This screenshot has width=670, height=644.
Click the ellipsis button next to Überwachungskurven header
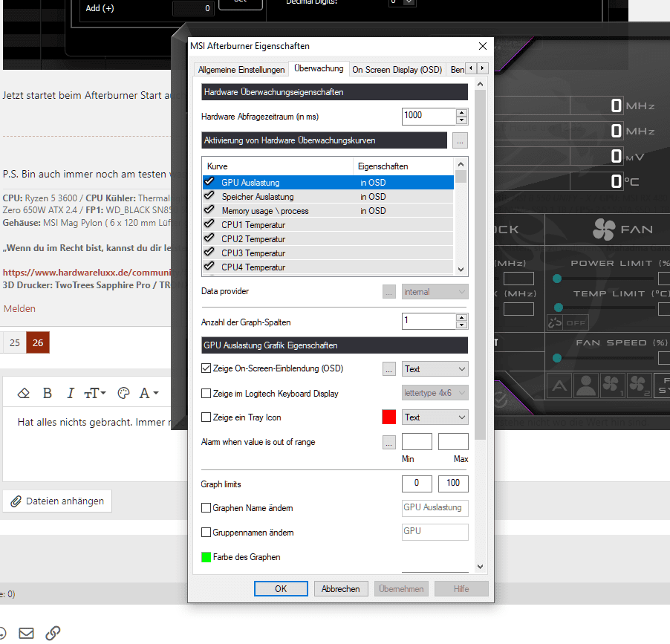460,140
